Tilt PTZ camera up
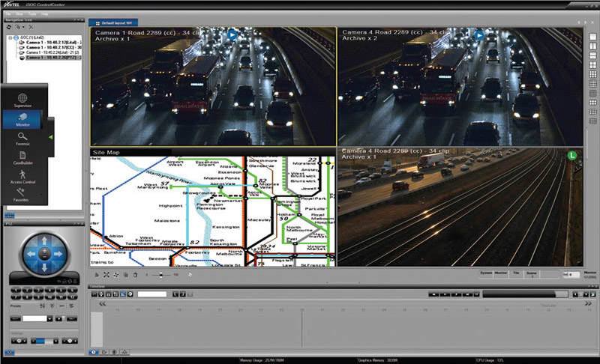The width and height of the screenshot is (600, 364). 44,240
